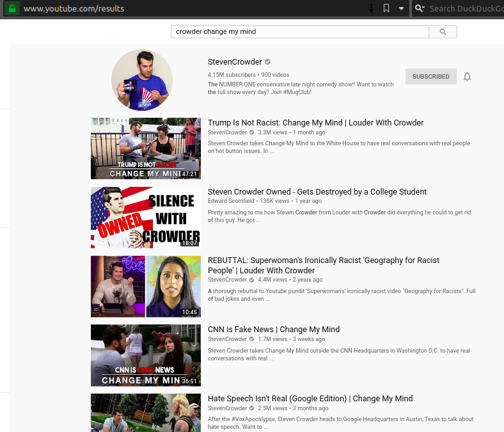Click StevenCrowder uploader under CNN is Fake News
The width and height of the screenshot is (504, 432).
(x=227, y=339)
